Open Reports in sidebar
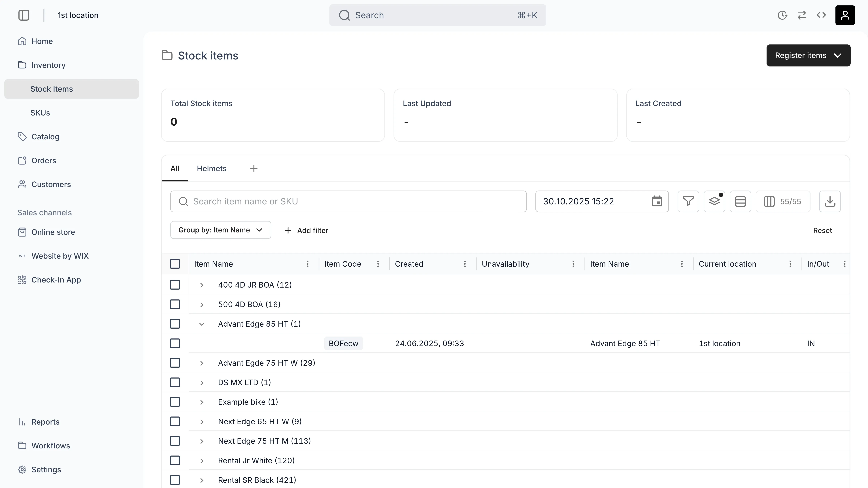The height and width of the screenshot is (488, 868). [x=71, y=422]
